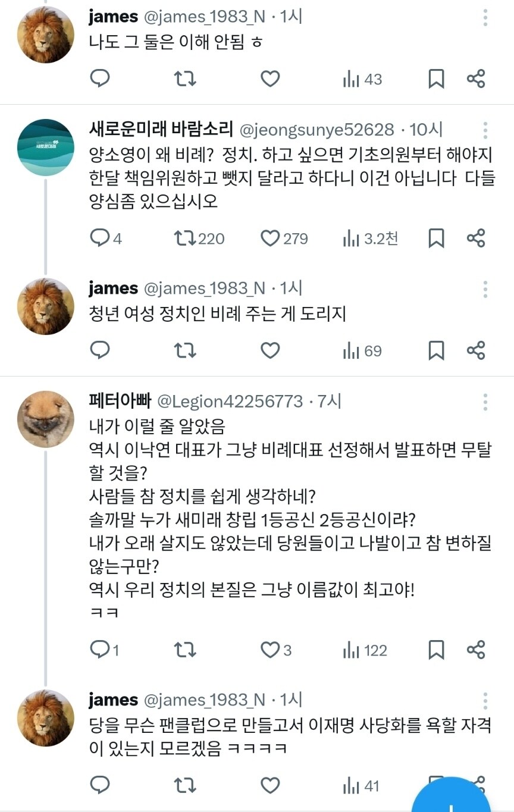Viewport: 514px width, 812px height.
Task: Bookmark 새로운미래 바람소리's tweet
Action: pyautogui.click(x=435, y=238)
